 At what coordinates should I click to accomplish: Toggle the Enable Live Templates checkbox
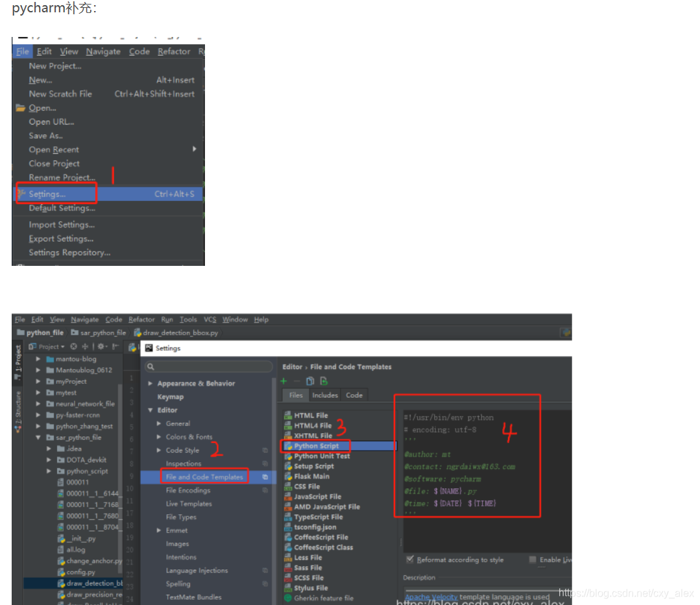tap(533, 560)
